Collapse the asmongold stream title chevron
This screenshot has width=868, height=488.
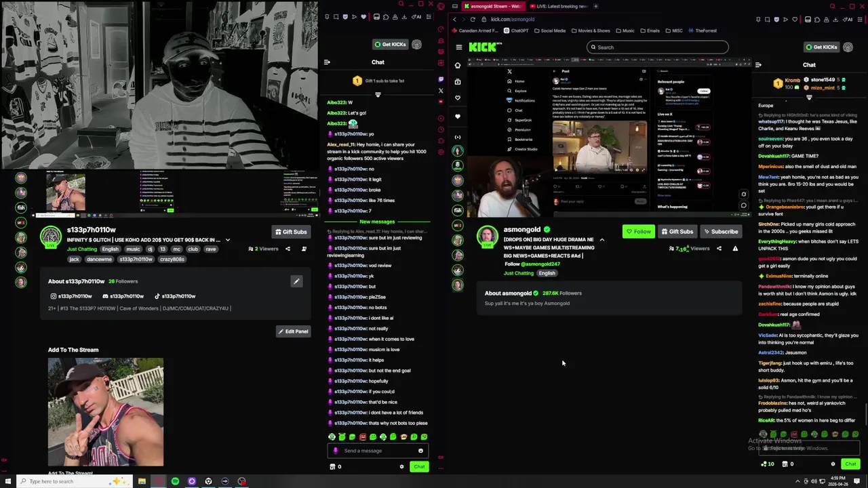click(x=601, y=240)
